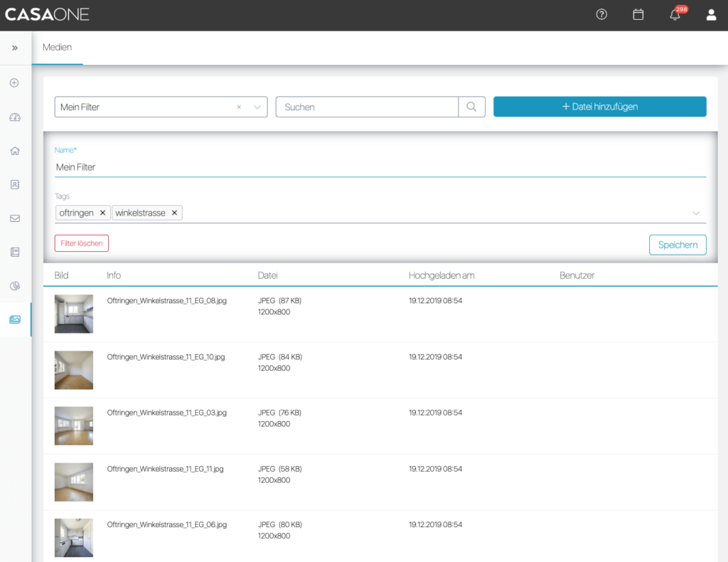Open the Mein Filter dropdown
Screen dimensions: 728x562
pyautogui.click(x=257, y=107)
